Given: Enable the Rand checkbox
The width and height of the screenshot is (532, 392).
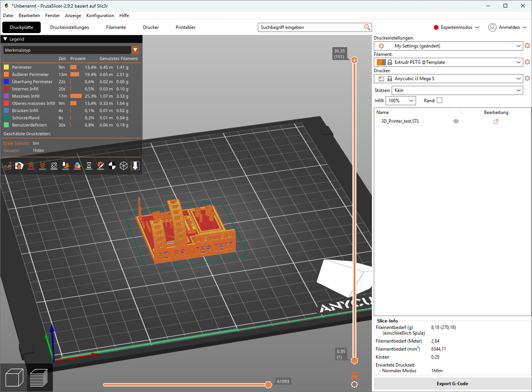Looking at the screenshot, I should coord(440,101).
